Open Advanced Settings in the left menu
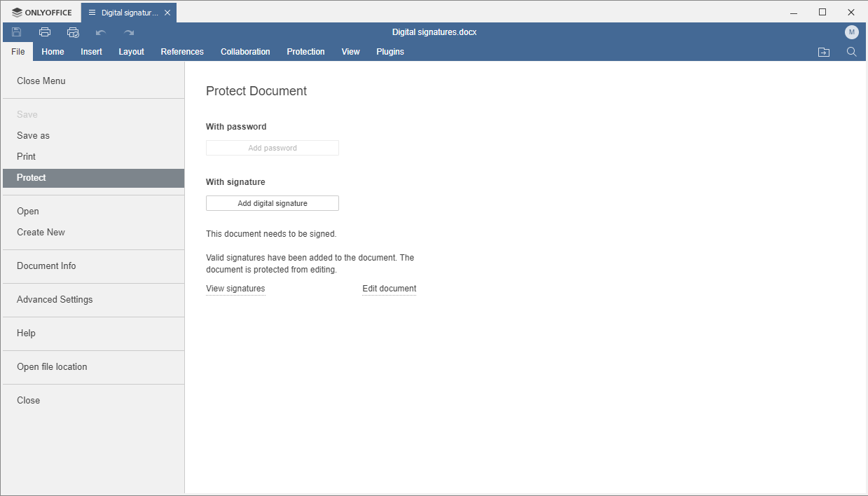 (x=55, y=300)
